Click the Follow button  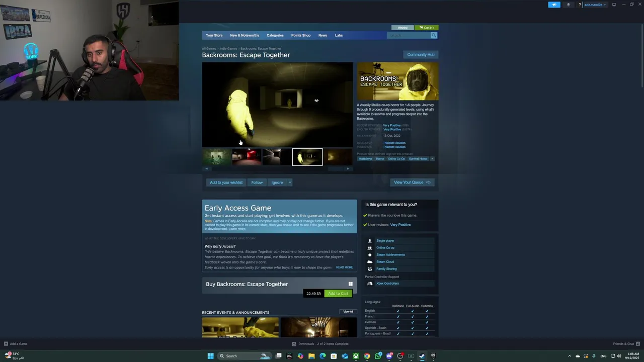[x=257, y=183]
